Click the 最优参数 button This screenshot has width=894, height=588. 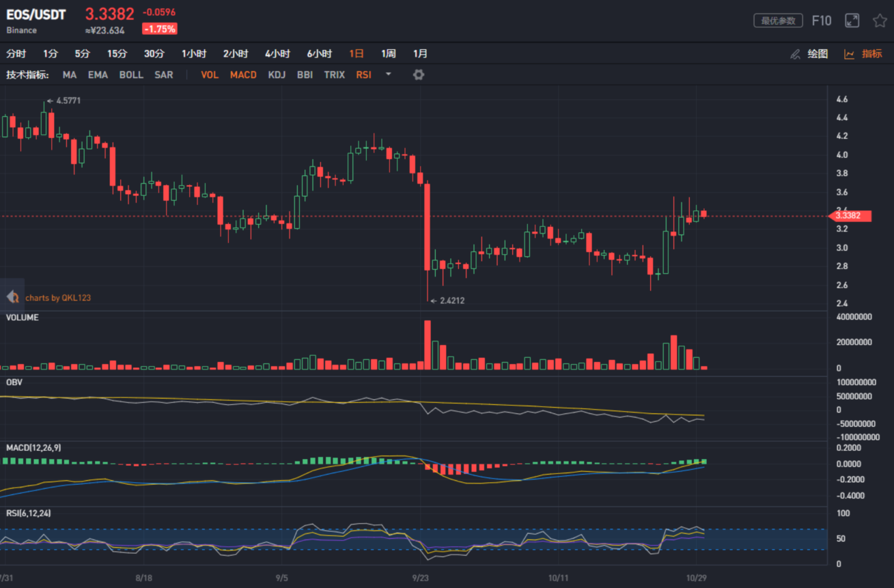pos(778,20)
